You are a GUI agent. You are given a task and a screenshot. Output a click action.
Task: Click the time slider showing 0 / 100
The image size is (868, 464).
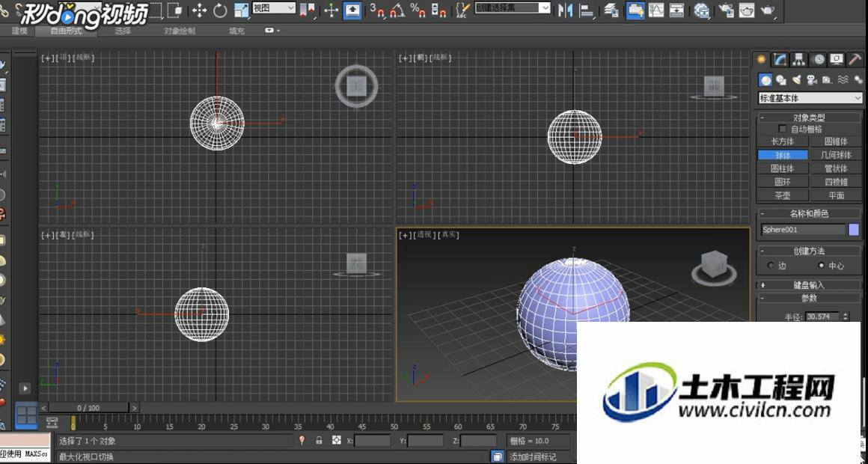coord(89,408)
